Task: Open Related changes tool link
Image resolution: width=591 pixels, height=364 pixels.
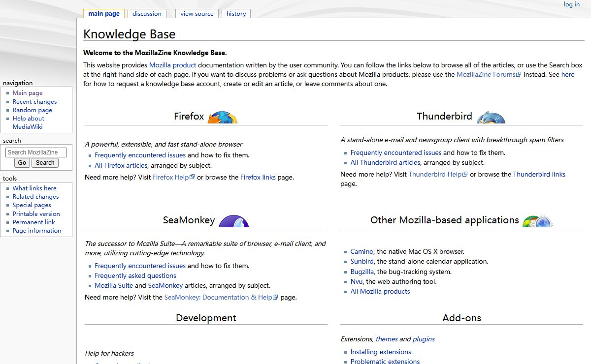Action: [x=35, y=197]
